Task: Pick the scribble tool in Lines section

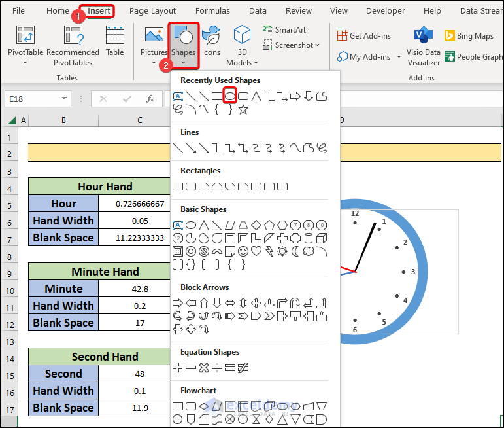Action: click(x=322, y=148)
